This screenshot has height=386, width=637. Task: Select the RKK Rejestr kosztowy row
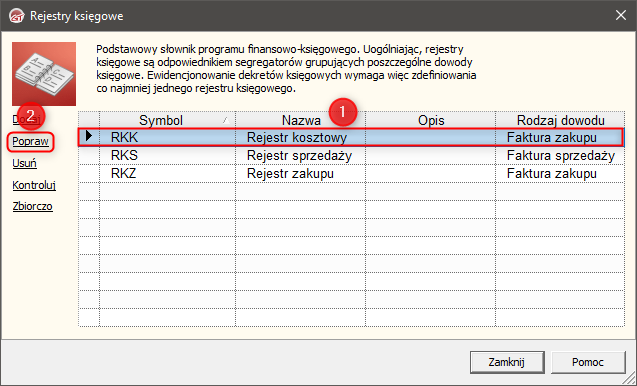(x=351, y=137)
